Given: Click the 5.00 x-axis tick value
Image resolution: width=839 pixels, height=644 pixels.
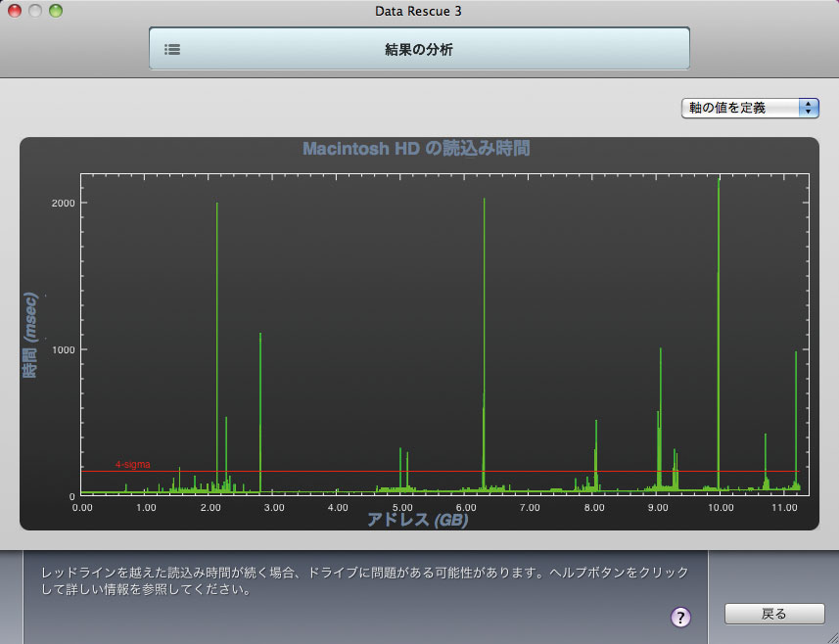Looking at the screenshot, I should (401, 508).
